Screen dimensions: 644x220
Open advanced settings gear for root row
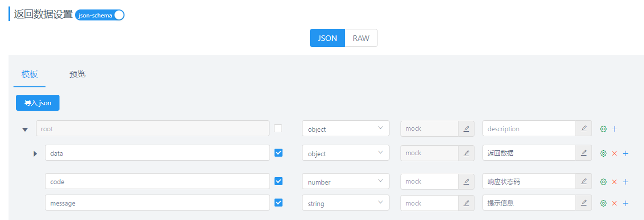(x=603, y=129)
